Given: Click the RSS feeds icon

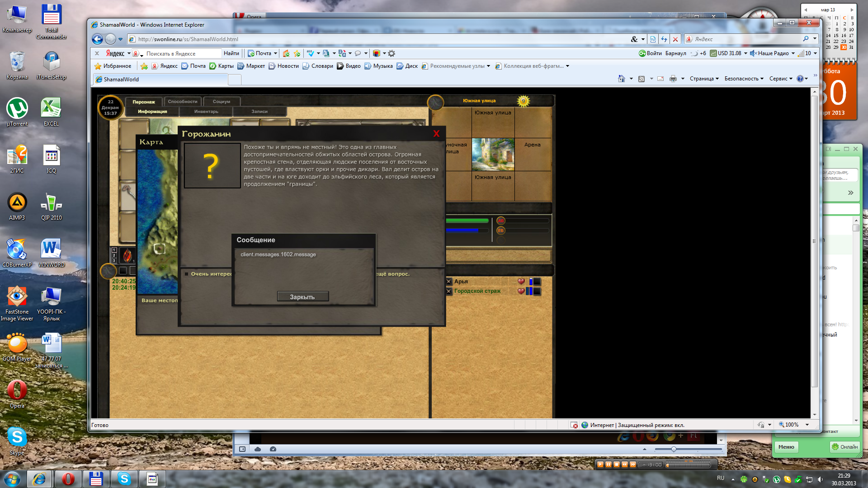Looking at the screenshot, I should tap(642, 79).
